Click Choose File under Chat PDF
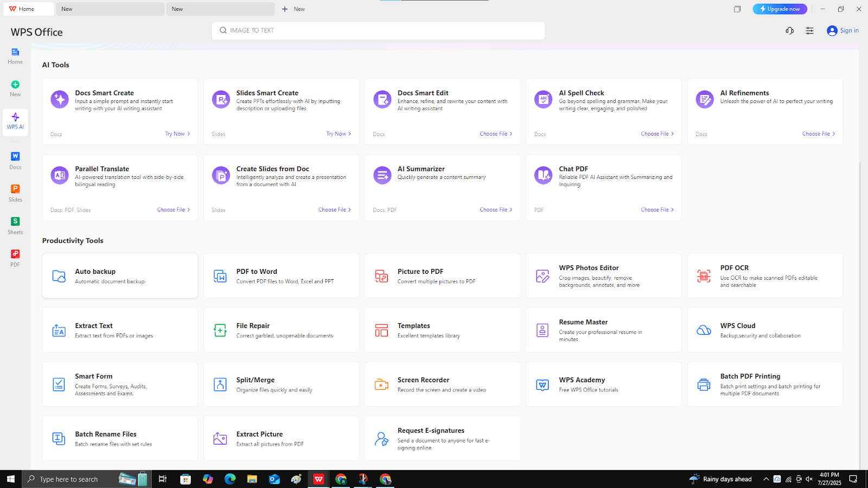 pos(657,210)
